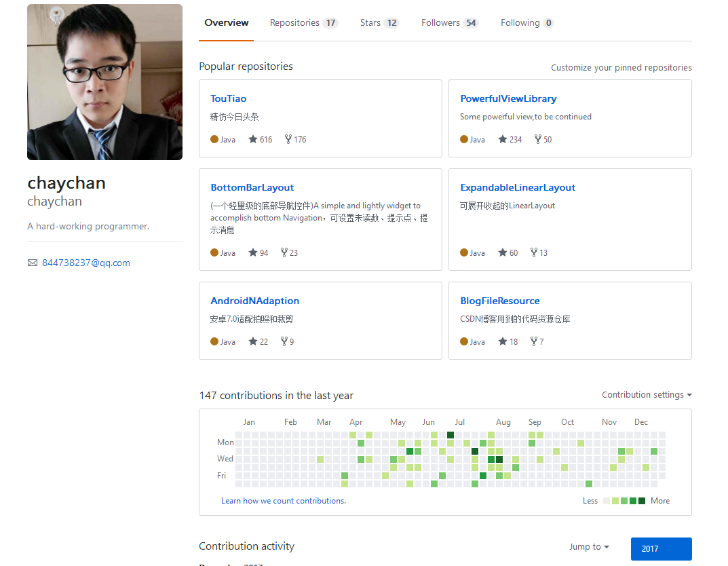Click the fork icon on the ExpandableLinearLayout card
The height and width of the screenshot is (566, 728).
point(535,252)
